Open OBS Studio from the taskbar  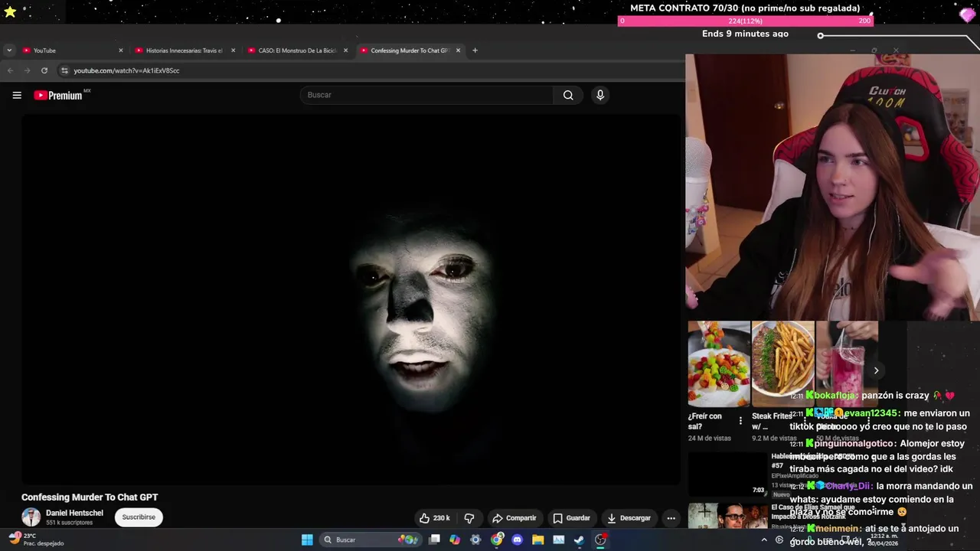[600, 540]
